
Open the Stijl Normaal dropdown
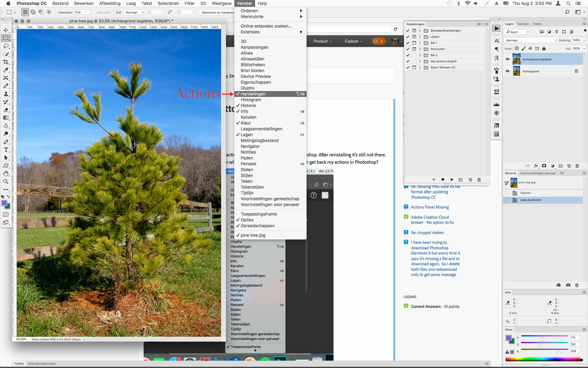click(x=134, y=12)
